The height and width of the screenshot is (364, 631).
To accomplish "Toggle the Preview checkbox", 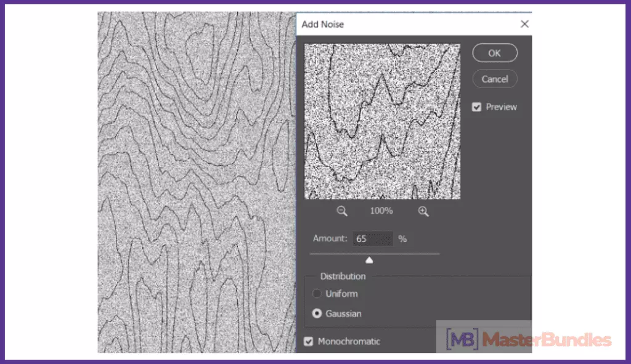I will (x=476, y=107).
